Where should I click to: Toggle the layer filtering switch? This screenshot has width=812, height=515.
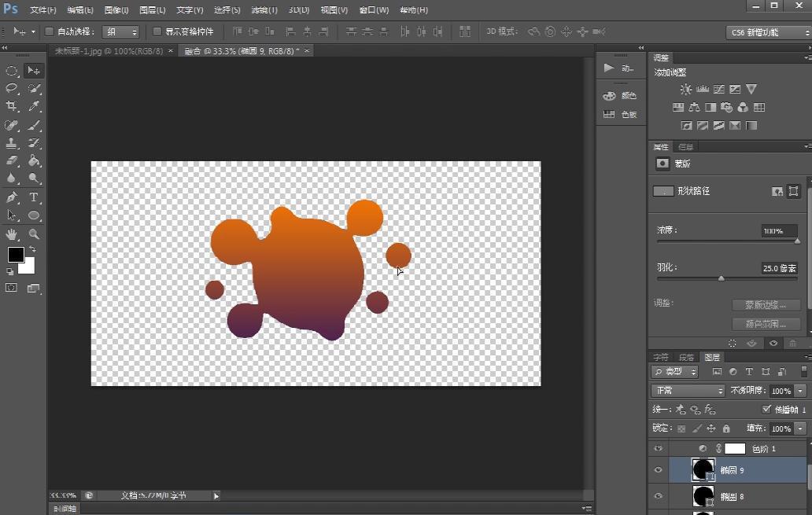[803, 371]
